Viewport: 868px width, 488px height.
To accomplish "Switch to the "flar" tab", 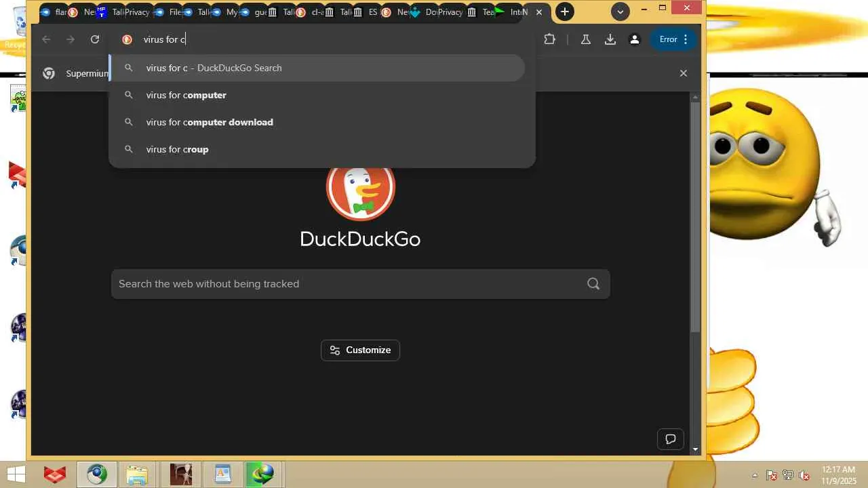I will (54, 12).
